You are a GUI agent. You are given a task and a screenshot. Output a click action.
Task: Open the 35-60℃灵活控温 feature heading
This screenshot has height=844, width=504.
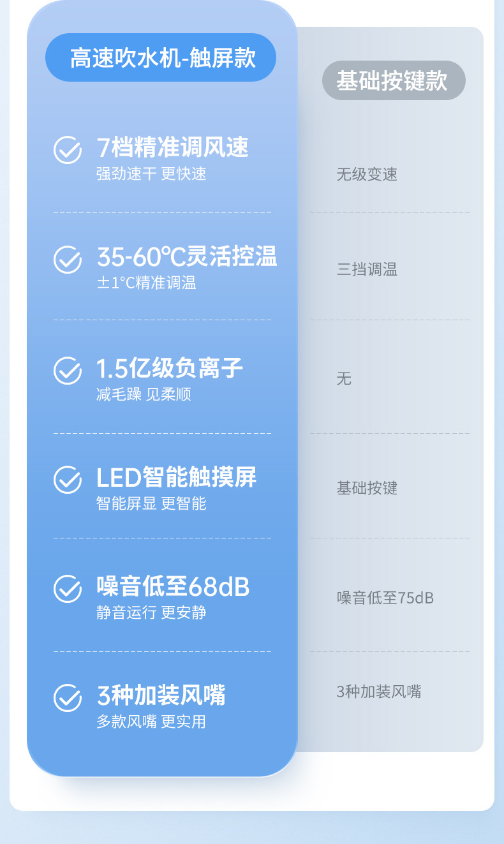click(187, 257)
